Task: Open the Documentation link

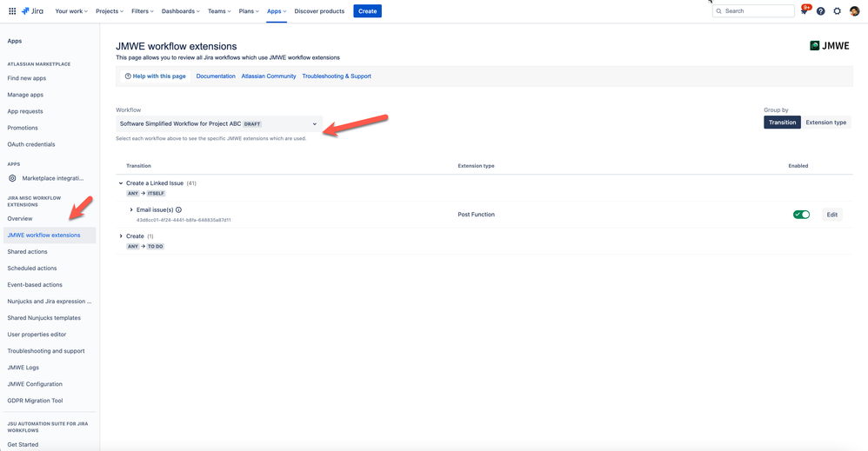Action: [216, 76]
